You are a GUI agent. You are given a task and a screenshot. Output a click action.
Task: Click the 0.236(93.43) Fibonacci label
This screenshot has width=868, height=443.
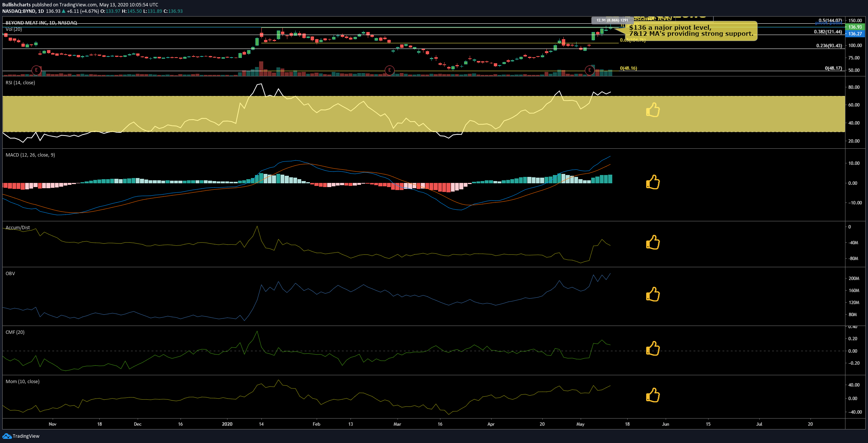click(829, 46)
